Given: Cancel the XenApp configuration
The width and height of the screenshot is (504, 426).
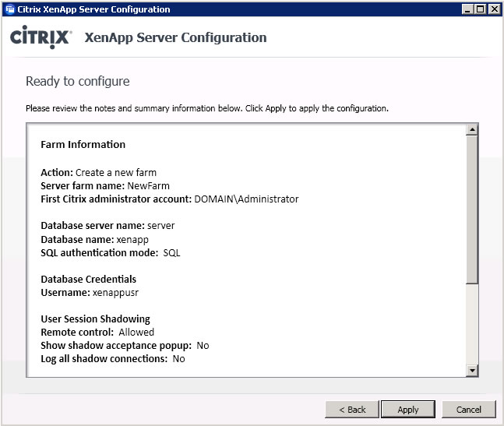Looking at the screenshot, I should click(x=469, y=410).
